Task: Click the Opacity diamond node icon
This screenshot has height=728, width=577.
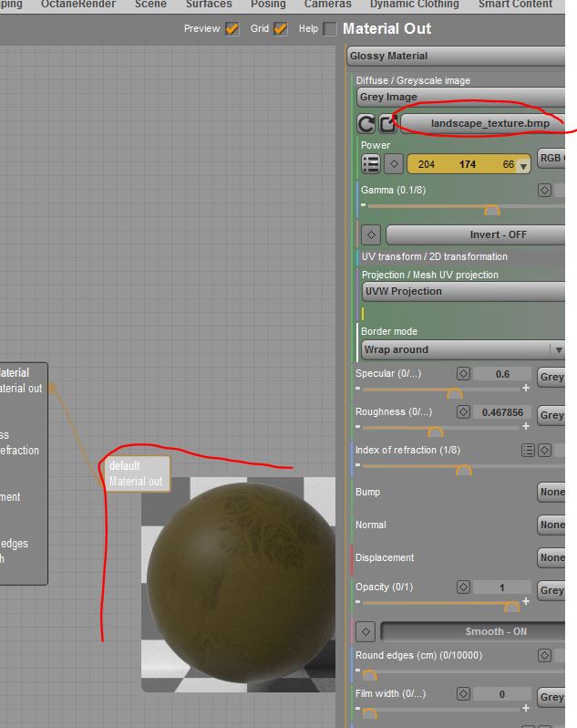Action: (x=463, y=587)
